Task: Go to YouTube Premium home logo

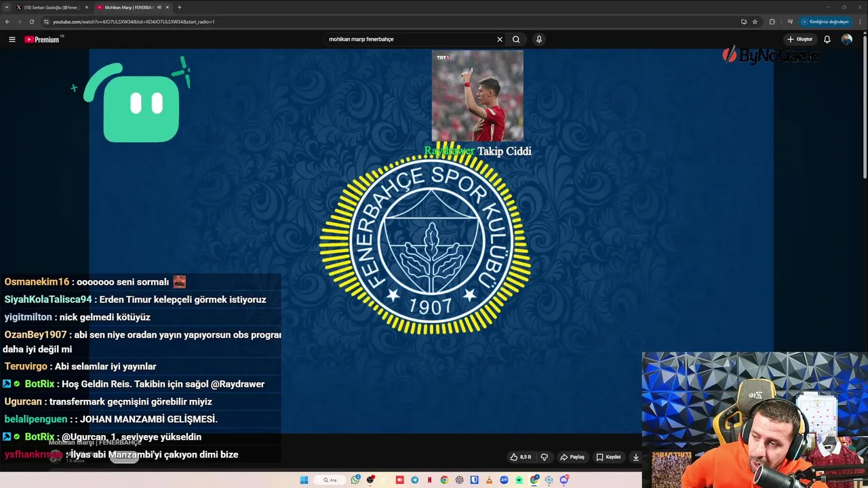Action: 43,39
